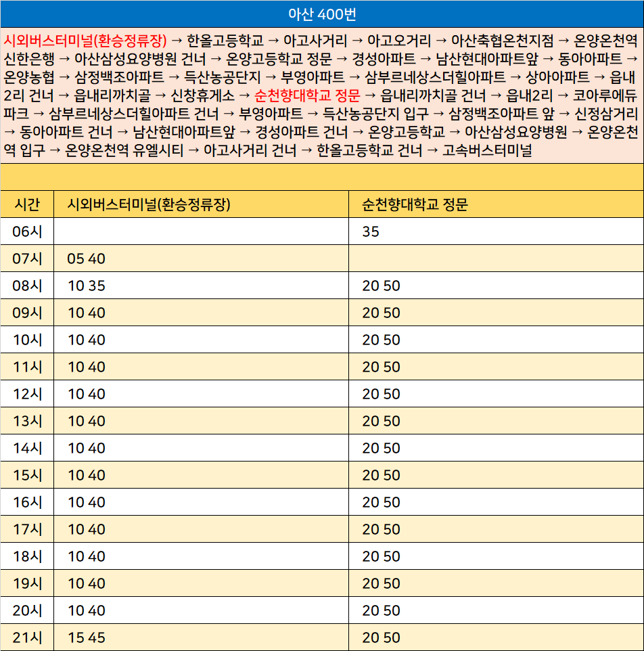Select the 07시 row label
644x651 pixels.
pos(27,259)
